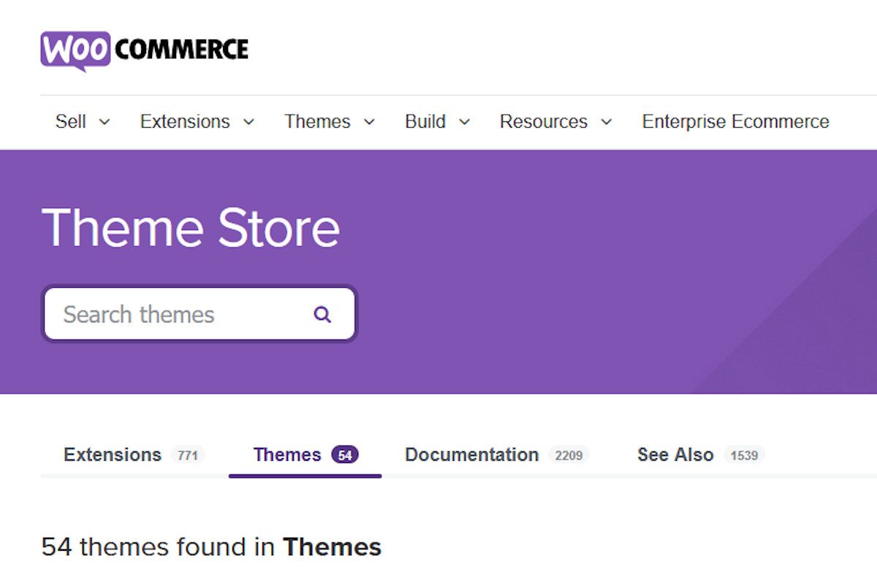Switch to the Extensions results tab

pos(134,454)
